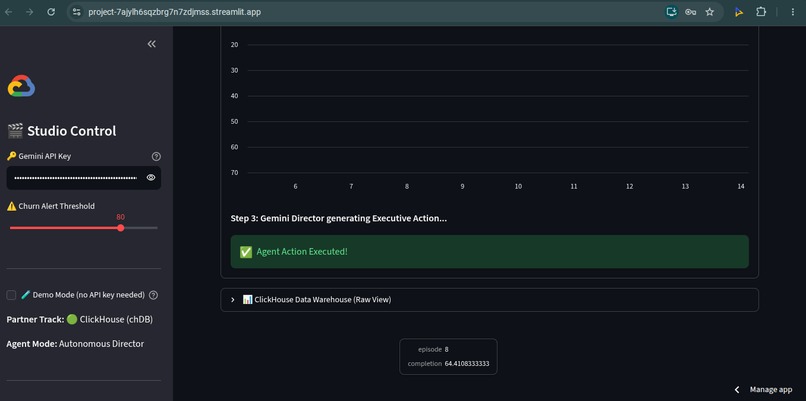Viewport: 806px width, 401px height.
Task: Reveal the API key with the eye icon
Action: coord(151,177)
